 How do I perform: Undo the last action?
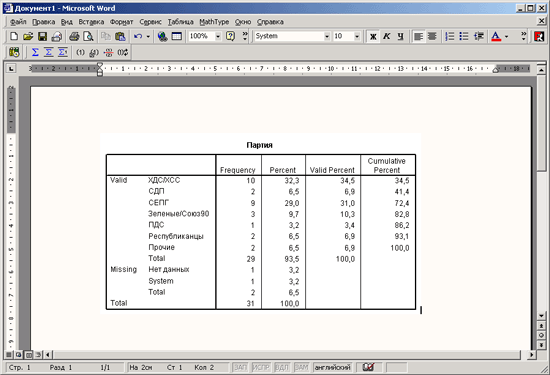click(x=138, y=36)
